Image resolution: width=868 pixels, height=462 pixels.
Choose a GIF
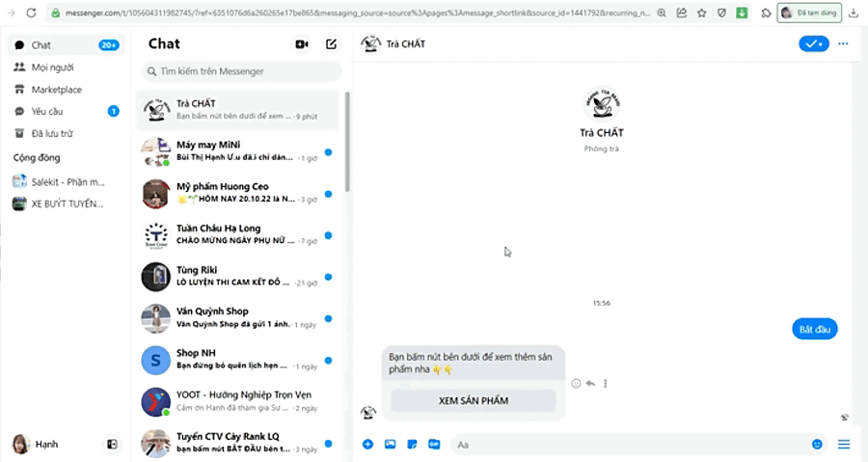(x=434, y=445)
